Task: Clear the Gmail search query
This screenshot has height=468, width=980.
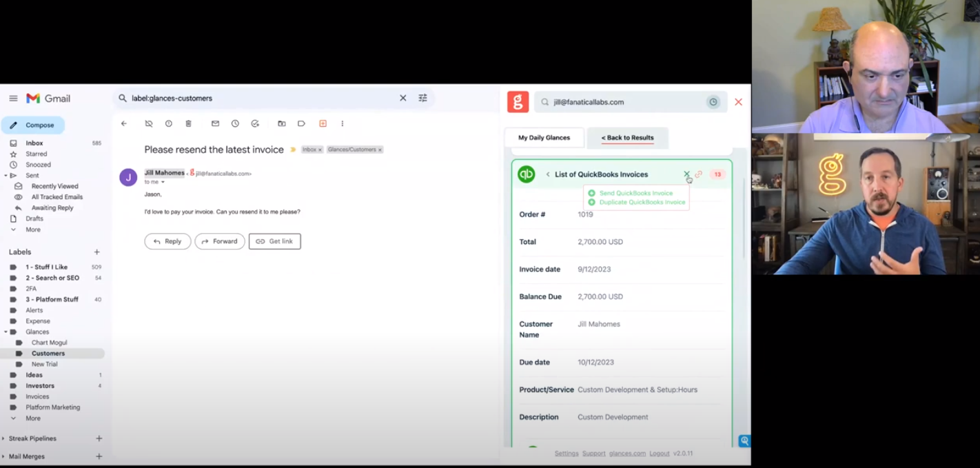Action: pyautogui.click(x=403, y=98)
